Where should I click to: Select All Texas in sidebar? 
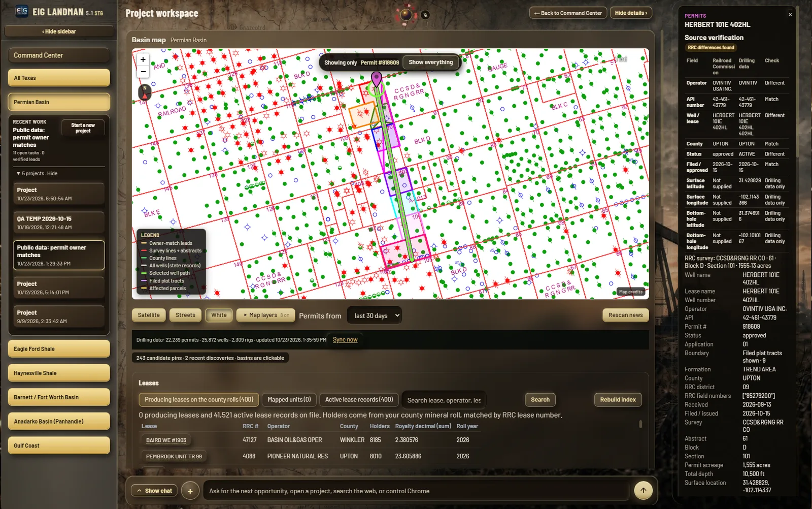click(59, 78)
